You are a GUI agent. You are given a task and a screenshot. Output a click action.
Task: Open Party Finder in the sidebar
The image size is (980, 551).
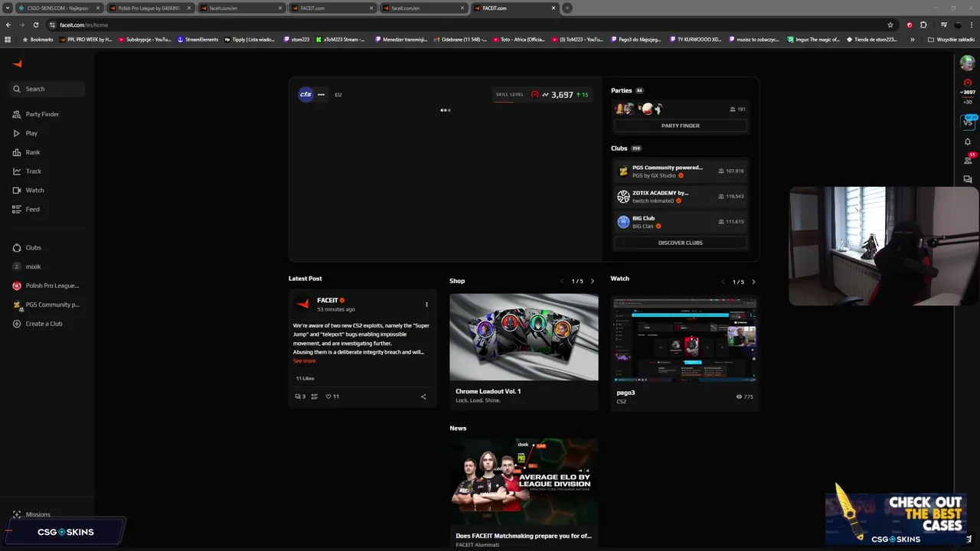coord(42,114)
